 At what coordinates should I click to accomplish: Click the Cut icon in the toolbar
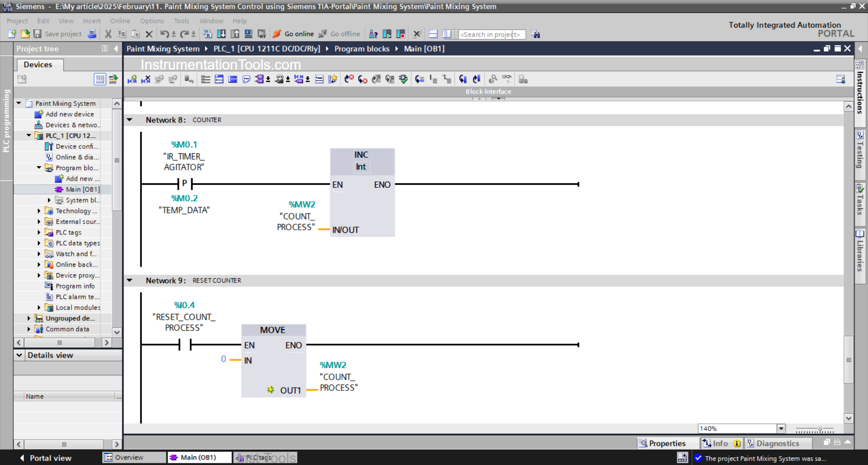coord(108,34)
